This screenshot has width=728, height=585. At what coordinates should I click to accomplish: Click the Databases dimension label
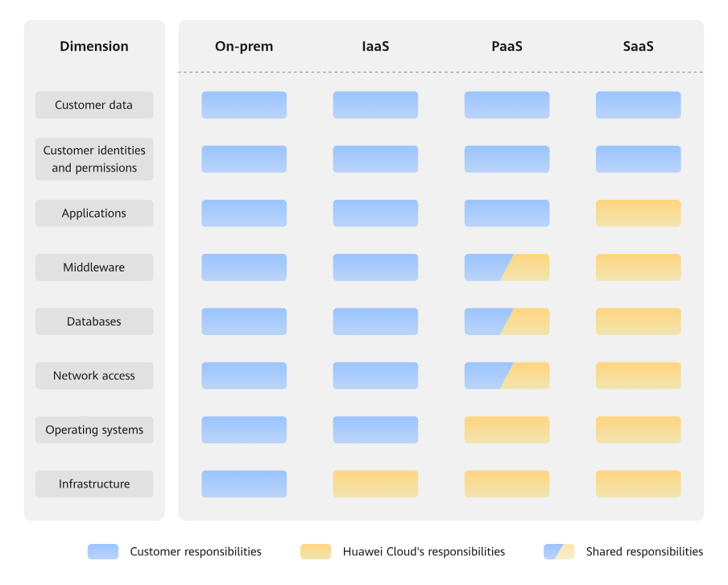(94, 322)
